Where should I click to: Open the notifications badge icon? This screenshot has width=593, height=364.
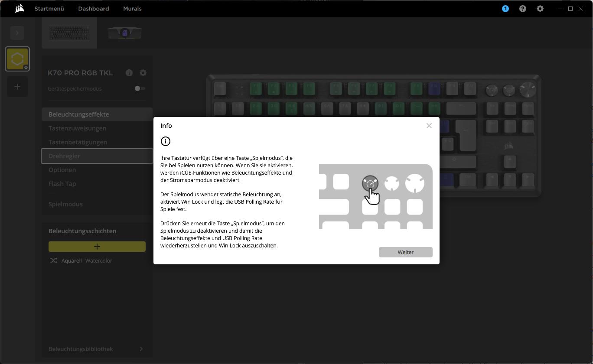pyautogui.click(x=505, y=9)
